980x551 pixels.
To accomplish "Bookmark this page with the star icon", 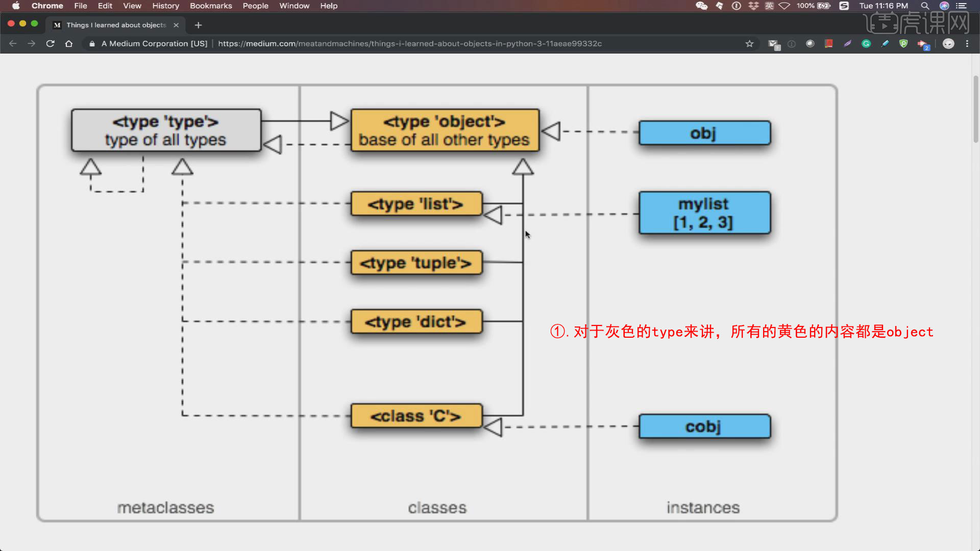I will pos(749,44).
